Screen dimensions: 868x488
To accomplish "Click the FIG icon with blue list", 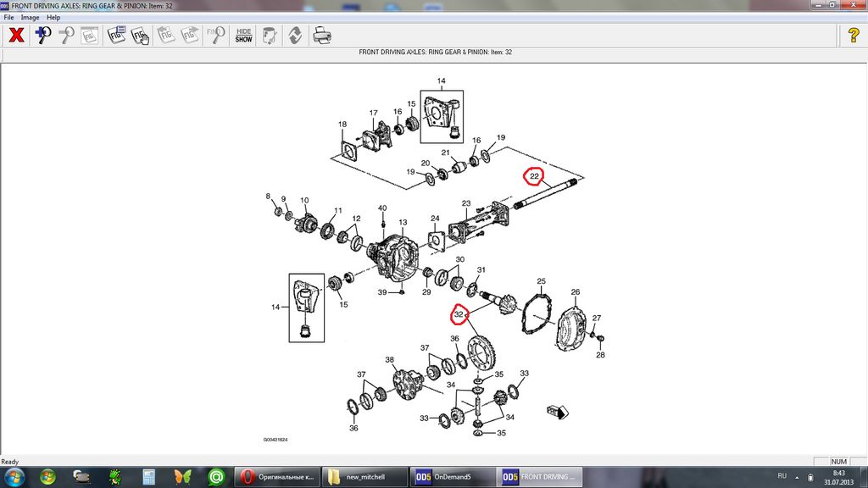I will pos(117,36).
